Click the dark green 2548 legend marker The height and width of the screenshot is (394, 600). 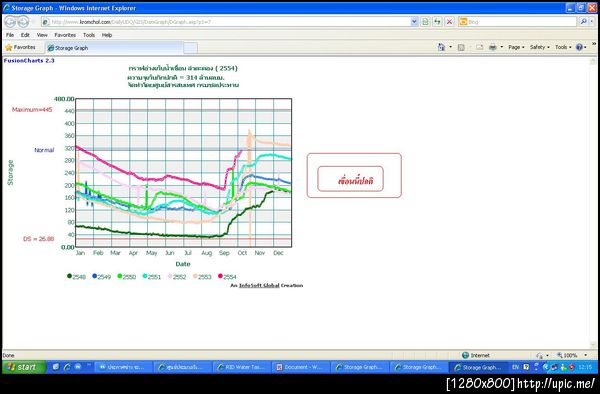(69, 276)
